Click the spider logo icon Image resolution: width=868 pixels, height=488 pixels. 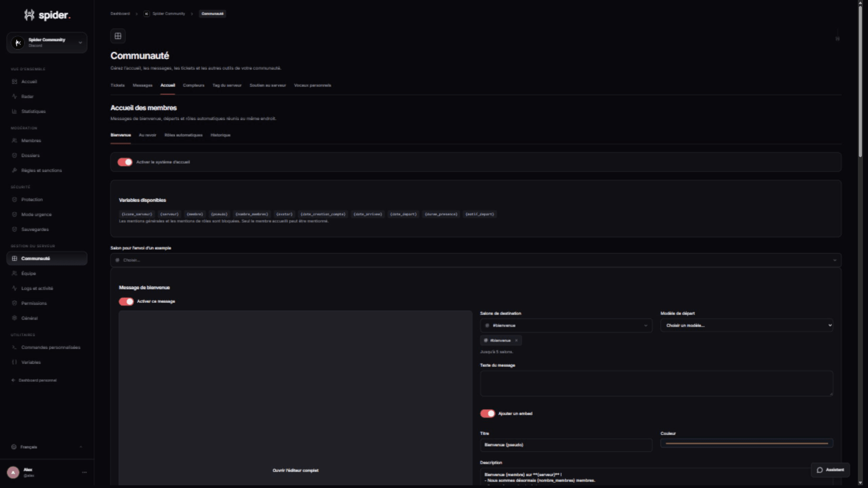(29, 15)
